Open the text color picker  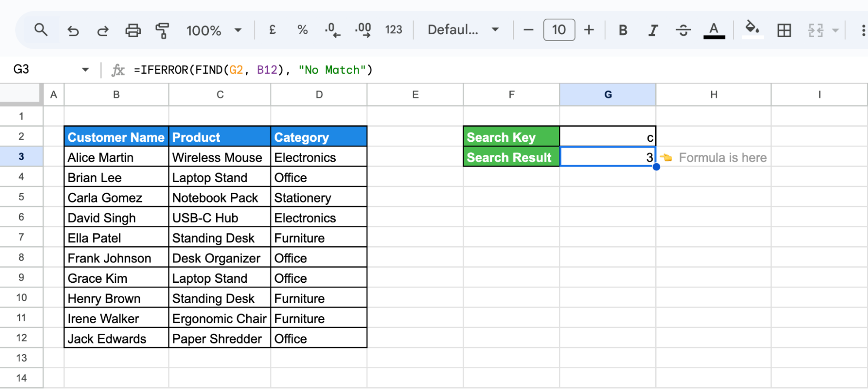click(714, 30)
